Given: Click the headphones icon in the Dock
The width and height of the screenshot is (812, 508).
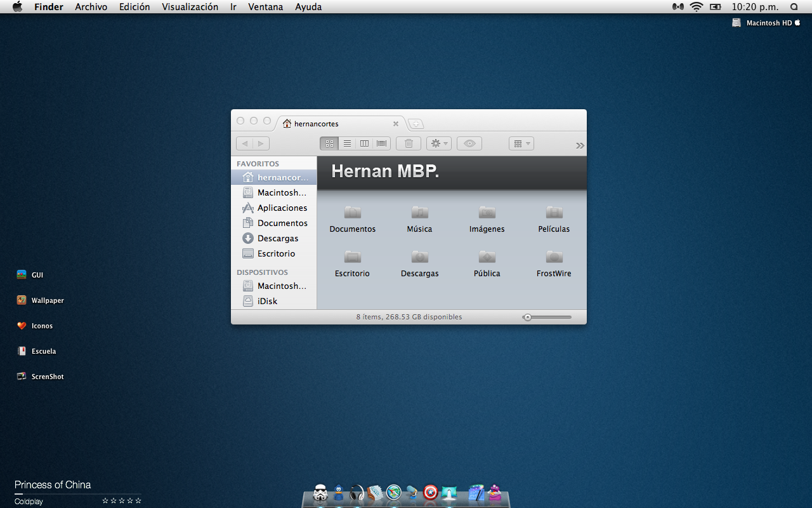Looking at the screenshot, I should 357,493.
